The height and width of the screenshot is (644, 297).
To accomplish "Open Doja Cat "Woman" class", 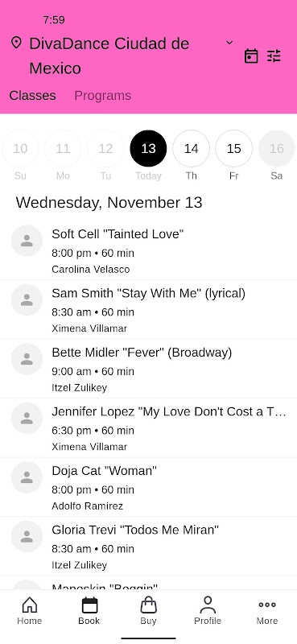I will [148, 487].
